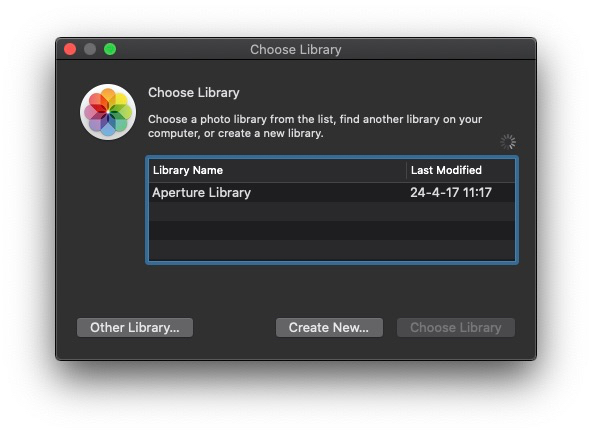592x434 pixels.
Task: Close the Choose Library window
Action: [x=70, y=49]
